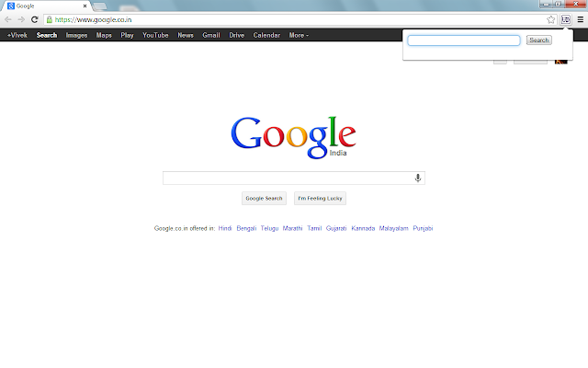588x368 pixels.
Task: Open Calendar in the Google bar
Action: point(266,35)
